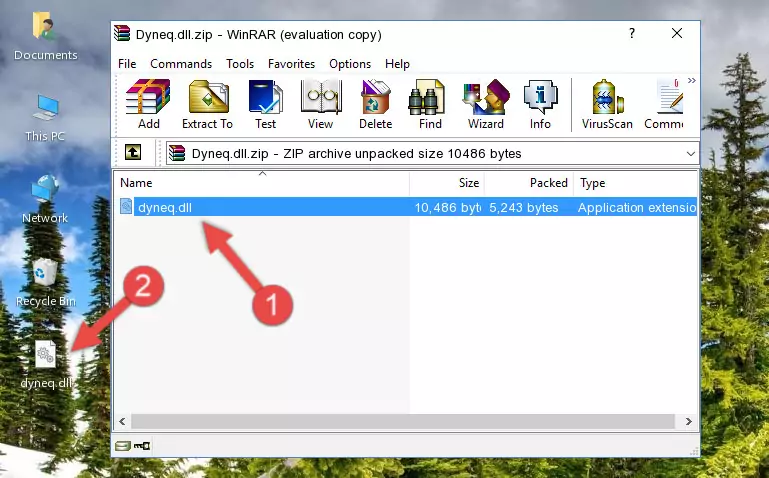
Task: Run the Test archive tool
Action: pos(265,104)
